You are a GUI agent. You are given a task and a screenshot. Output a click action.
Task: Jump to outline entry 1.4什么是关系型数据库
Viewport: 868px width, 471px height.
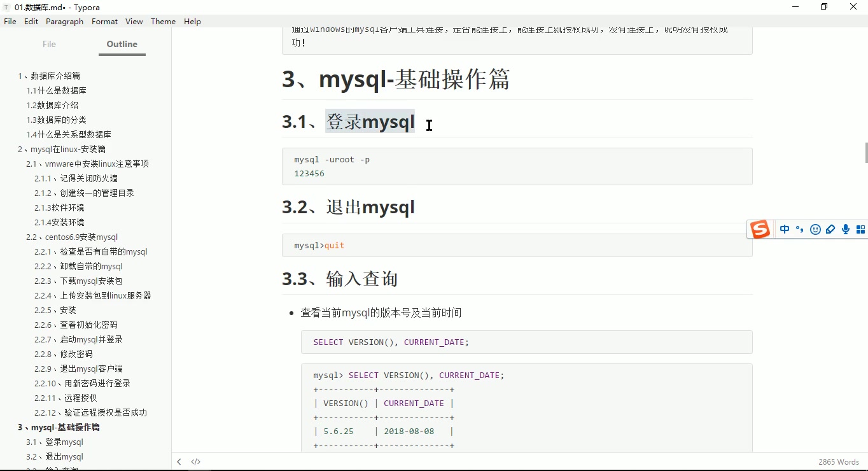[69, 134]
